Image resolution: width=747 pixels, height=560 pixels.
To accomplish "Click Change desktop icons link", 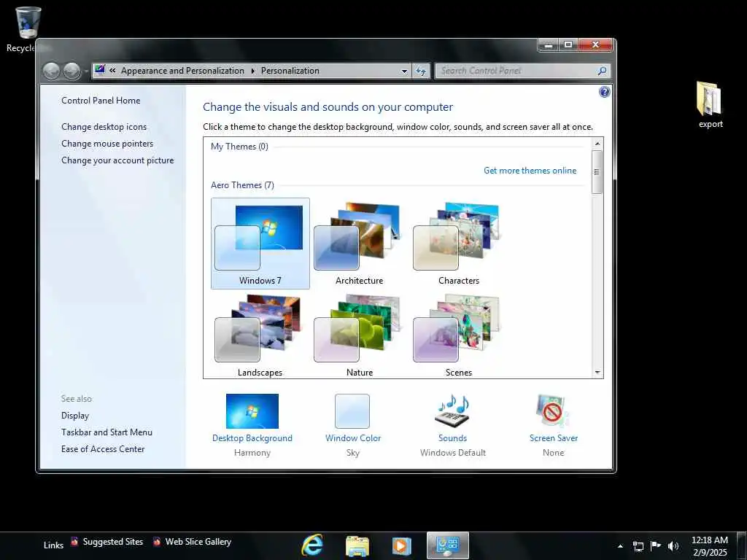I will tap(104, 127).
